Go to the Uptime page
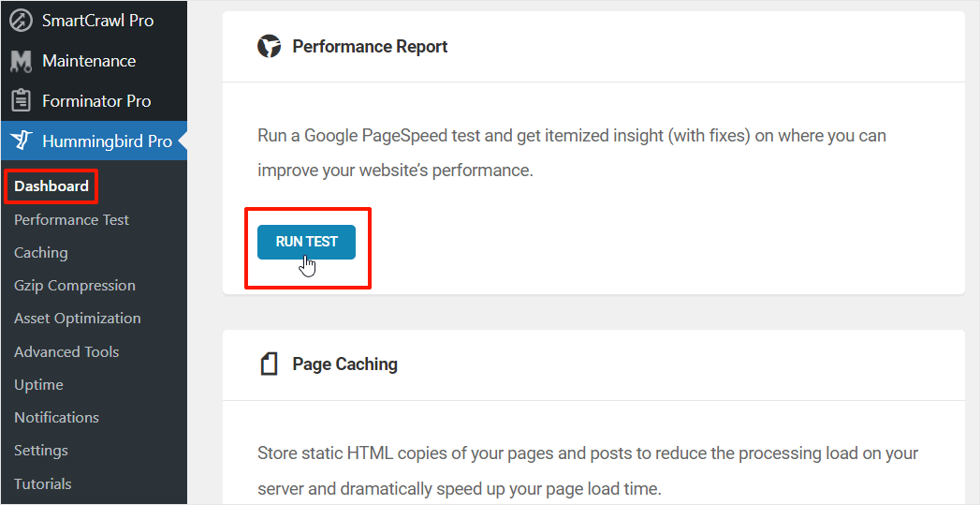 (38, 385)
